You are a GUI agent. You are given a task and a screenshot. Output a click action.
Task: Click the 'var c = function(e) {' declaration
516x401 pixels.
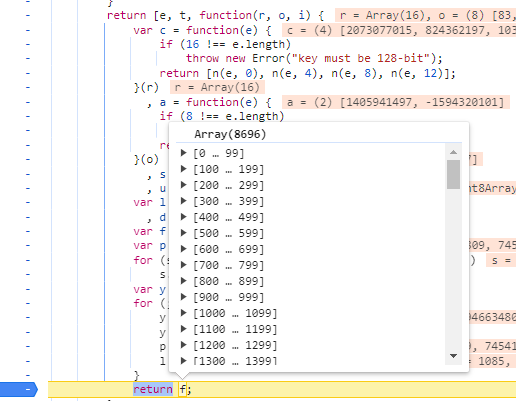(202, 30)
